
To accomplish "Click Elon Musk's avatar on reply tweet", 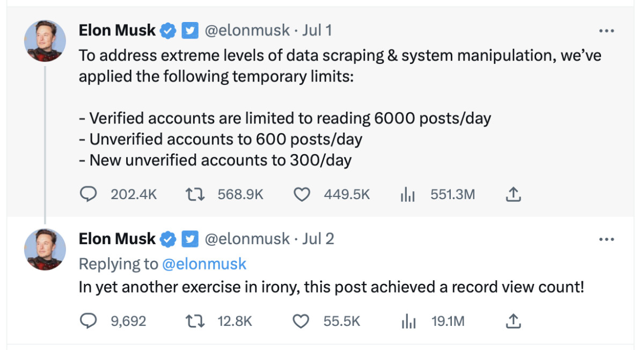I will (46, 250).
